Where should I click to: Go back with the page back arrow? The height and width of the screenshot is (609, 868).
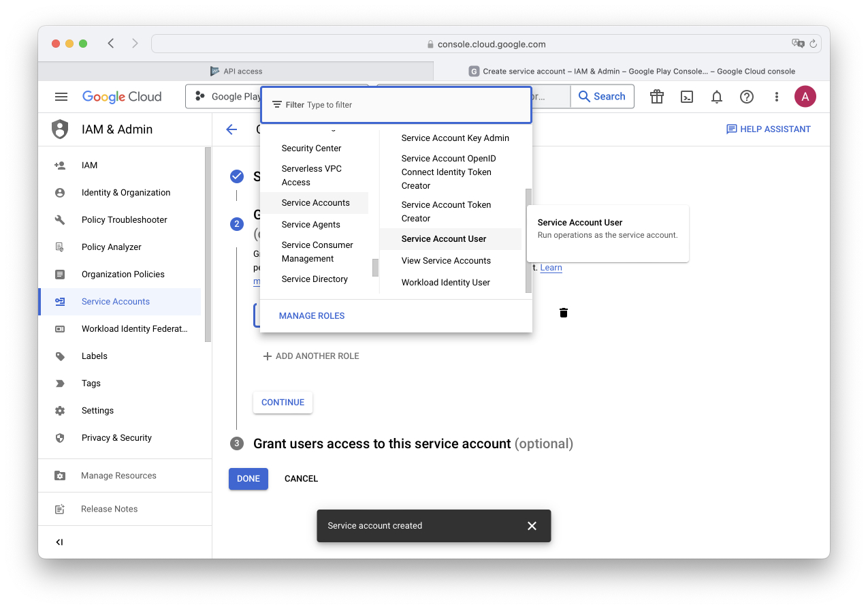tap(231, 129)
